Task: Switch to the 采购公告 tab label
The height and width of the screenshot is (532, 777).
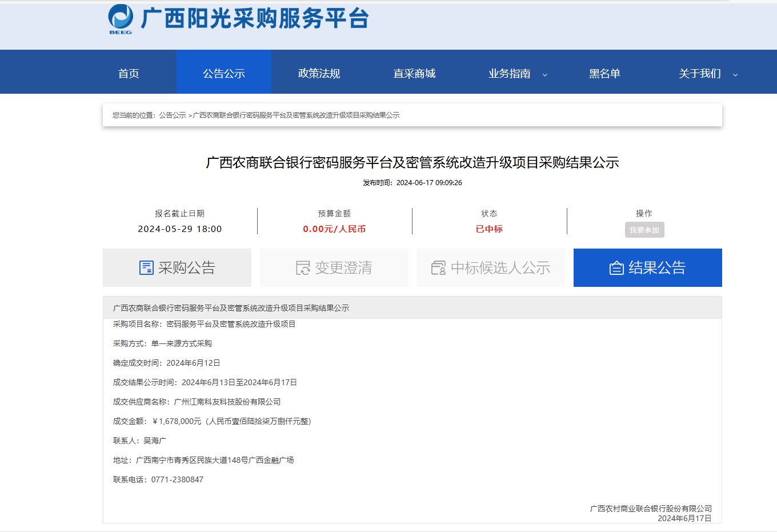Action: point(187,267)
